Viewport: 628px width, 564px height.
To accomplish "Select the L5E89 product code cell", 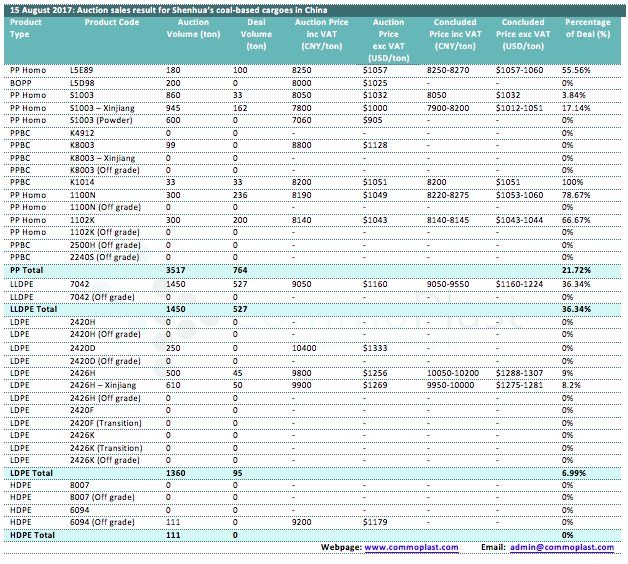I will pos(82,71).
